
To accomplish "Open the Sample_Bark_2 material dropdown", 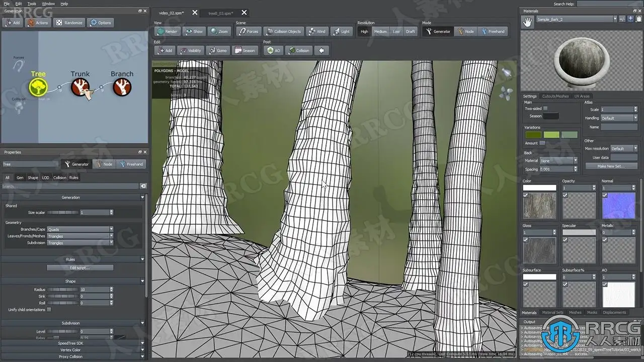I will 576,19.
